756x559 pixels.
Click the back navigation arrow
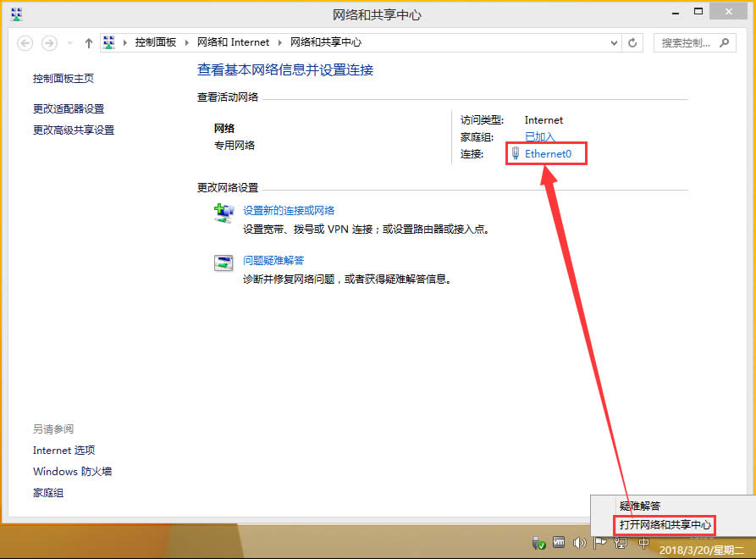[25, 42]
